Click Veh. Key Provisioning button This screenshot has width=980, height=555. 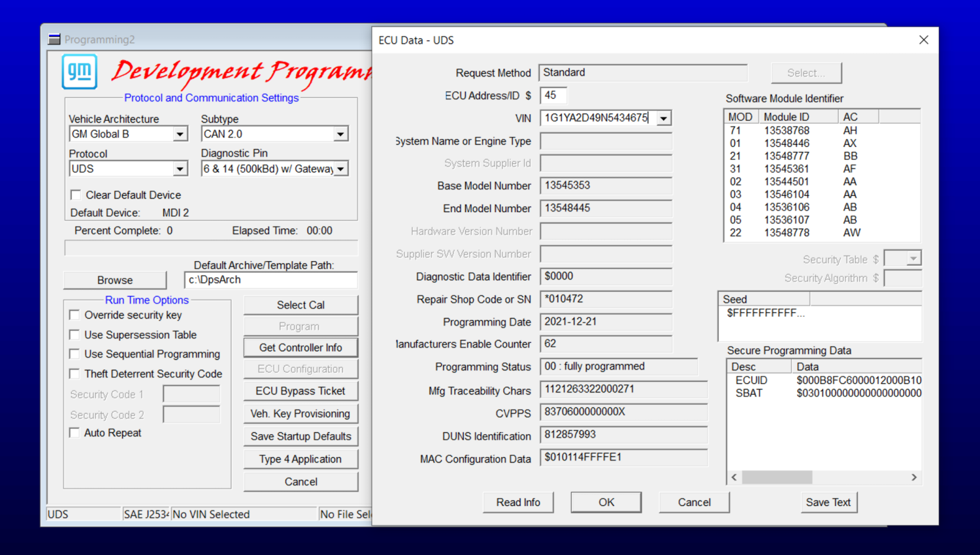coord(301,413)
